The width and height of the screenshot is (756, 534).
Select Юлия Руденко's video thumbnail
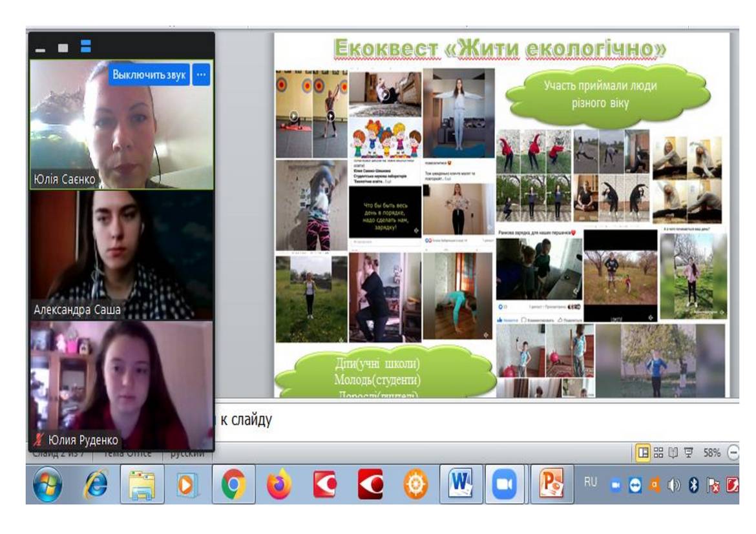pyautogui.click(x=121, y=385)
